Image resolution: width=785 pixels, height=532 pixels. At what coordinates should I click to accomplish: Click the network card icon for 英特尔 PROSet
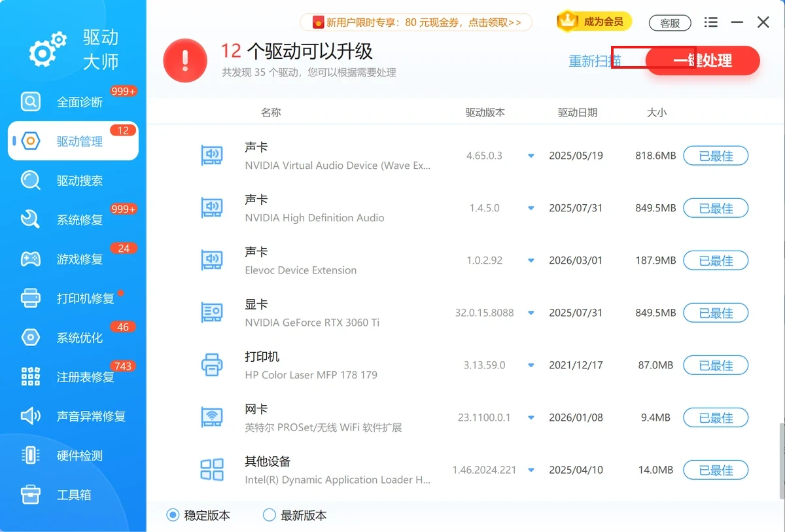[x=211, y=417]
